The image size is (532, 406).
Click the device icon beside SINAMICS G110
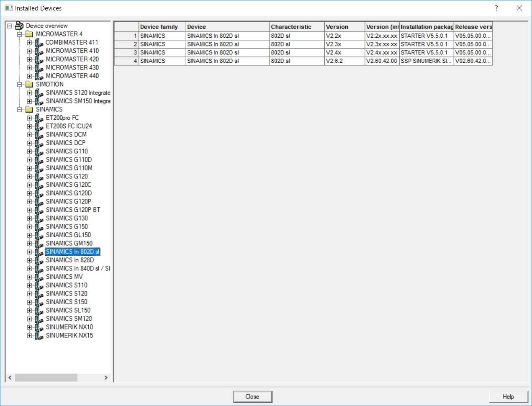39,152
